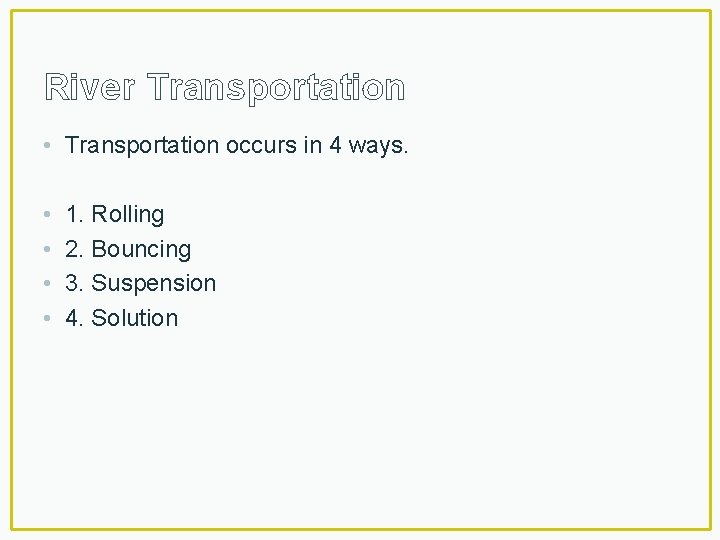Click the 1. Rolling list item
Image resolution: width=720 pixels, height=540 pixels.
[115, 214]
